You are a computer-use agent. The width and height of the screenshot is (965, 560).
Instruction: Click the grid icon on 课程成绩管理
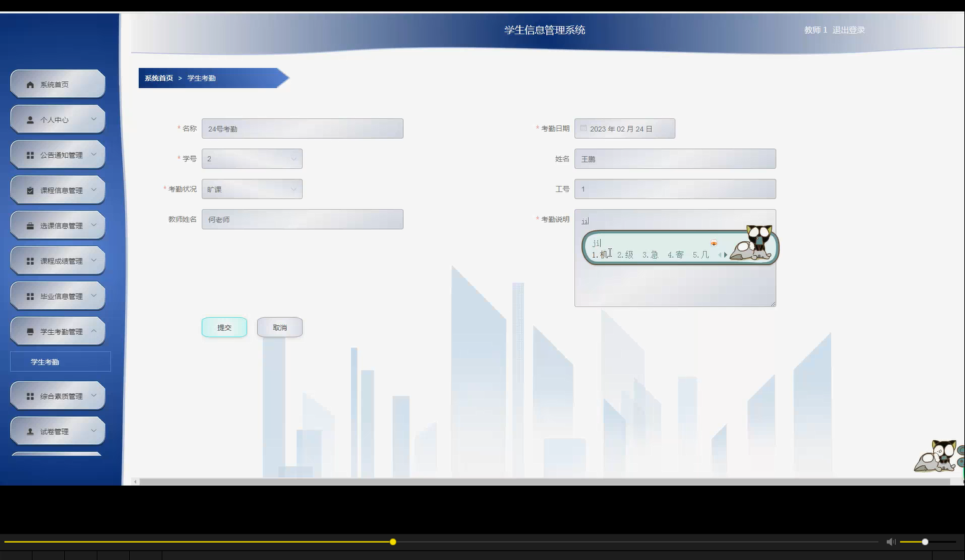tap(29, 260)
